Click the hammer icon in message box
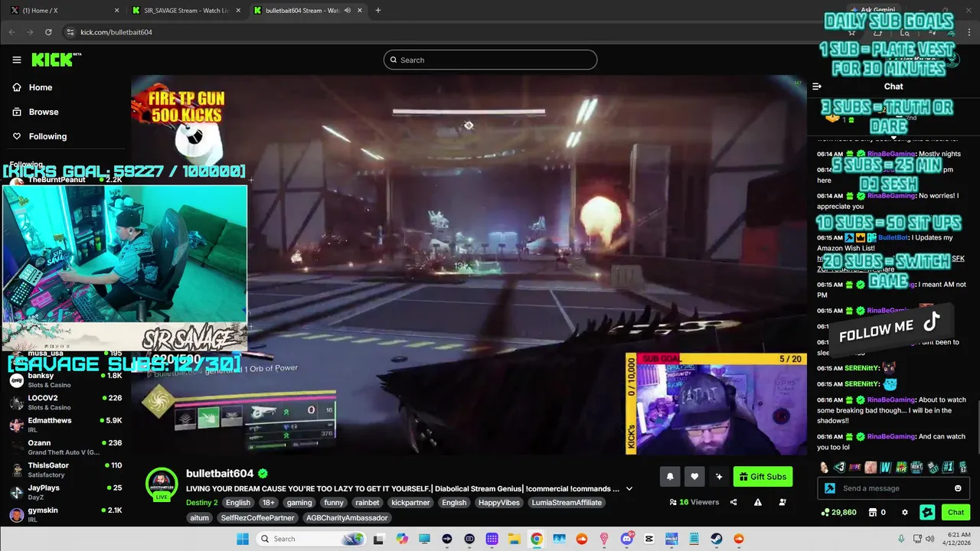Screen dimensions: 980x551 point(830,488)
